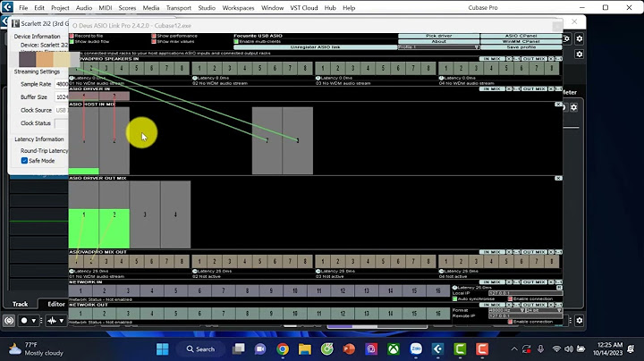Click the Remote IP input field
644x361 pixels.
[x=525, y=316]
